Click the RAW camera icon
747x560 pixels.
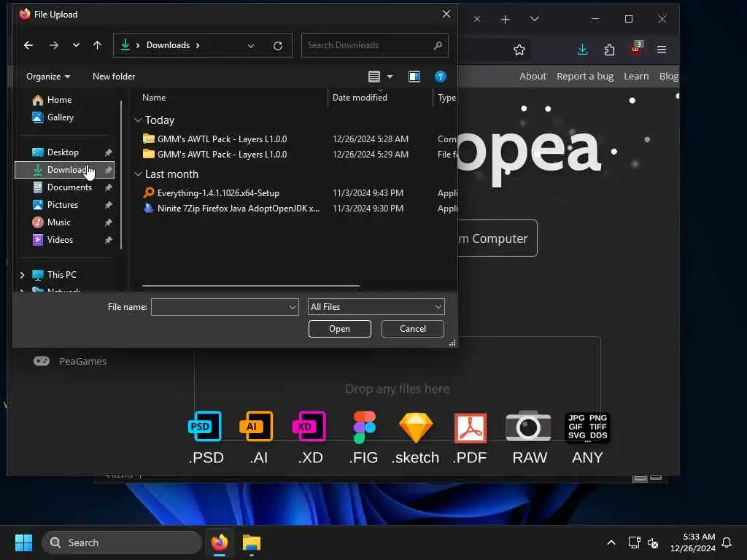[528, 427]
